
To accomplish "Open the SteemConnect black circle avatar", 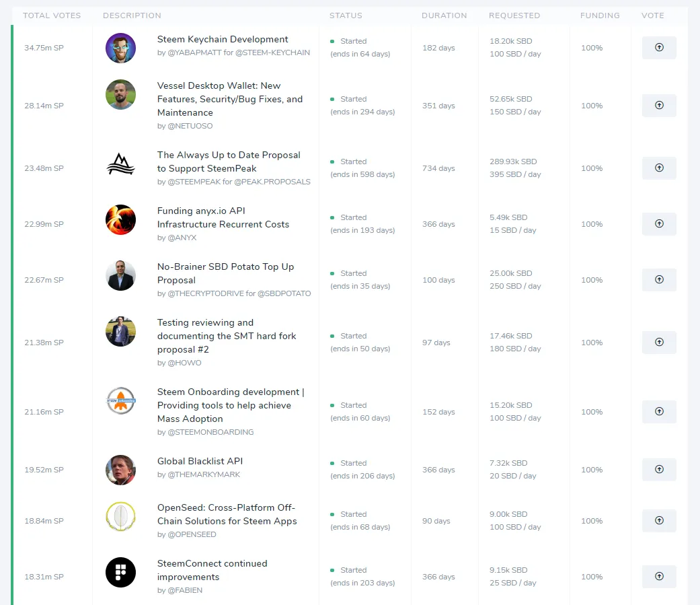I will coord(120,572).
